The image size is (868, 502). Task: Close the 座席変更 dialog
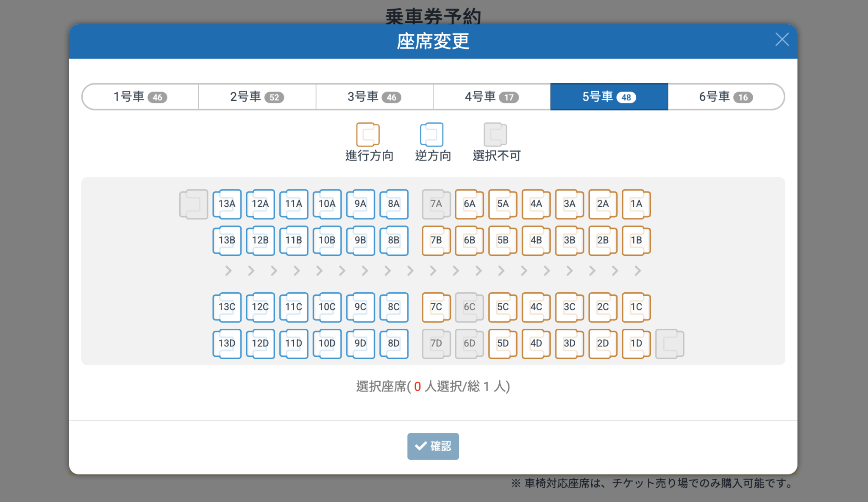tap(782, 39)
